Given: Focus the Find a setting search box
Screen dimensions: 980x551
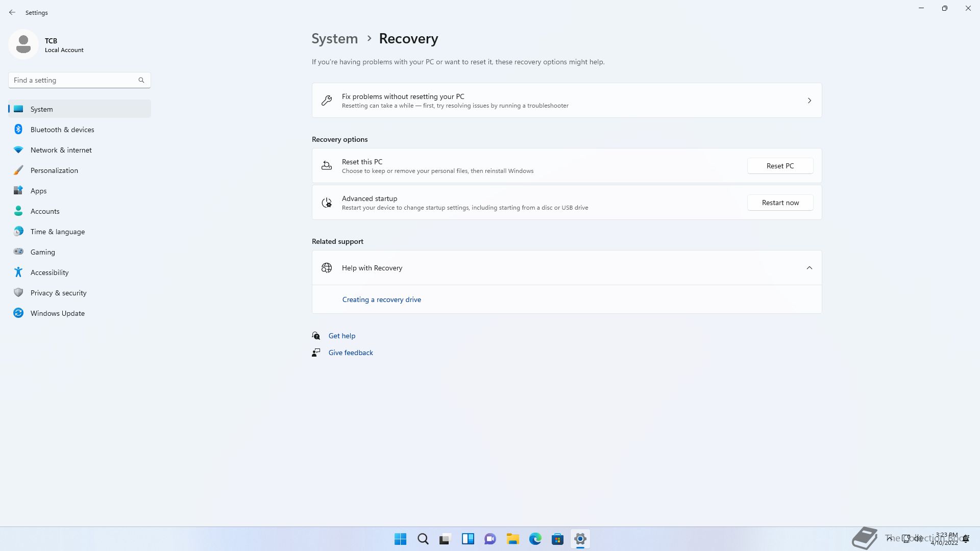Looking at the screenshot, I should [80, 80].
